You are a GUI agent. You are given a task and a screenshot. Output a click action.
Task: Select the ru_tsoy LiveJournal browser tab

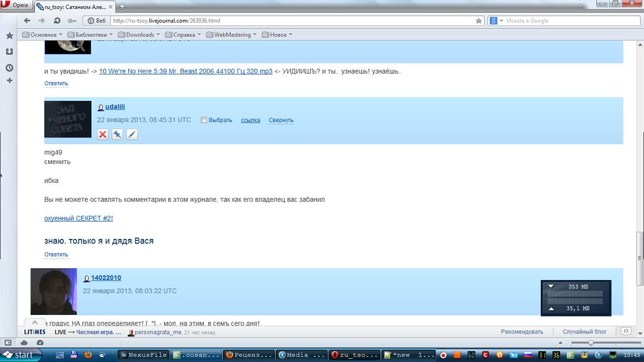pos(74,7)
